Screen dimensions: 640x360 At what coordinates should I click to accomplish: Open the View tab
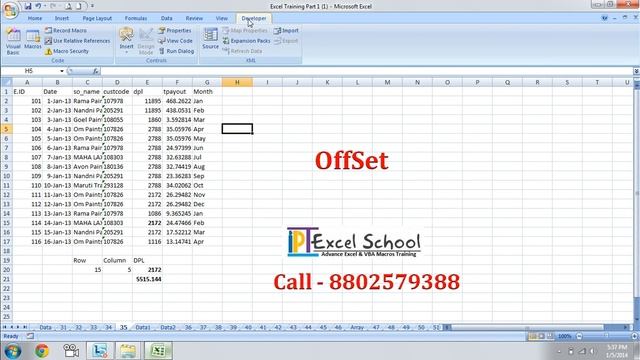222,18
